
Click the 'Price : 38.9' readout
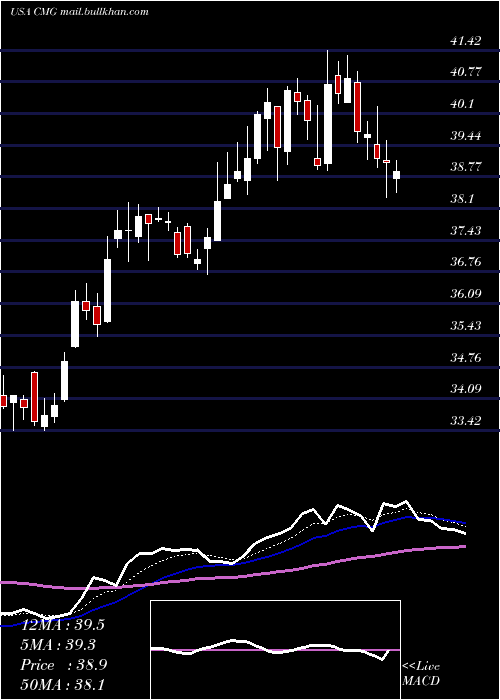pyautogui.click(x=64, y=665)
